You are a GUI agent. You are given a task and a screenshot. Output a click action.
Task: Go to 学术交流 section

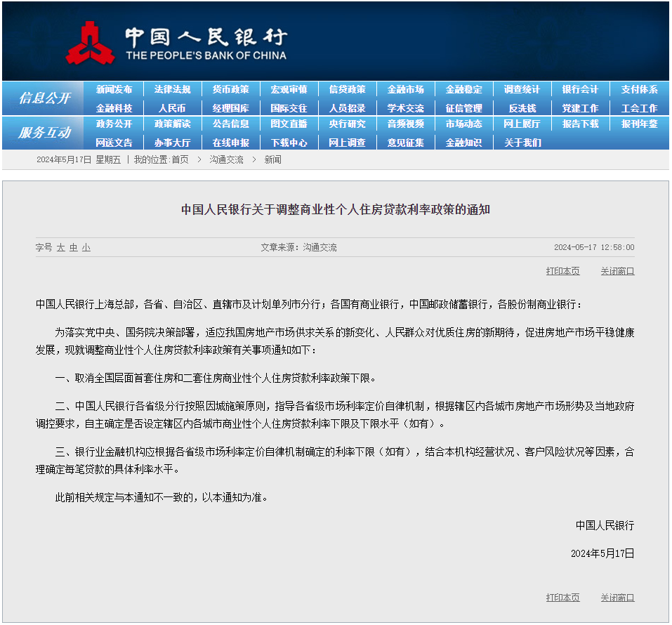405,108
